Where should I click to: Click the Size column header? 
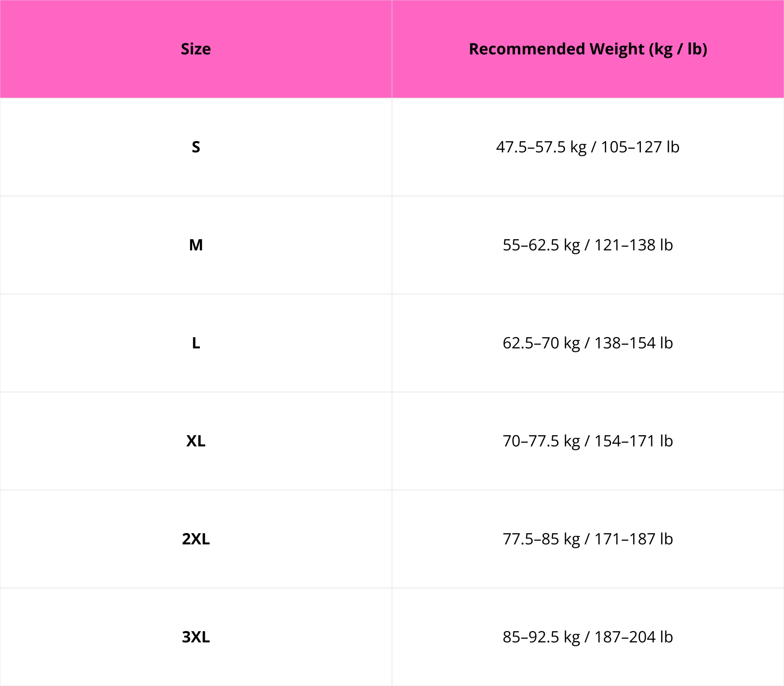click(196, 49)
